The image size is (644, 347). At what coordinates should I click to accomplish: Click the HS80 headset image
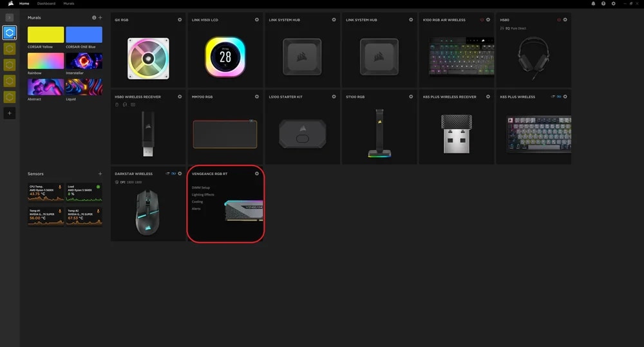pyautogui.click(x=533, y=58)
